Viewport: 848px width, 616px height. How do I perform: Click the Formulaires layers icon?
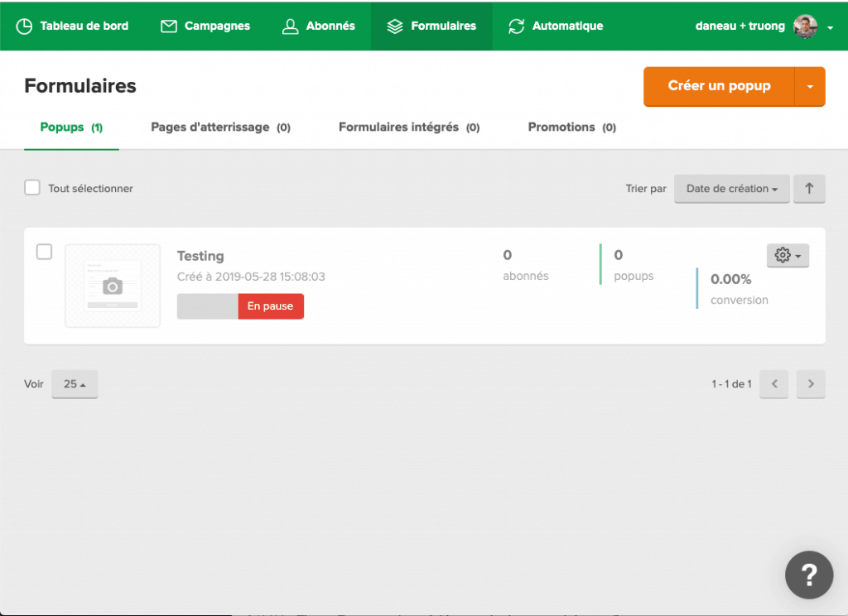tap(395, 26)
